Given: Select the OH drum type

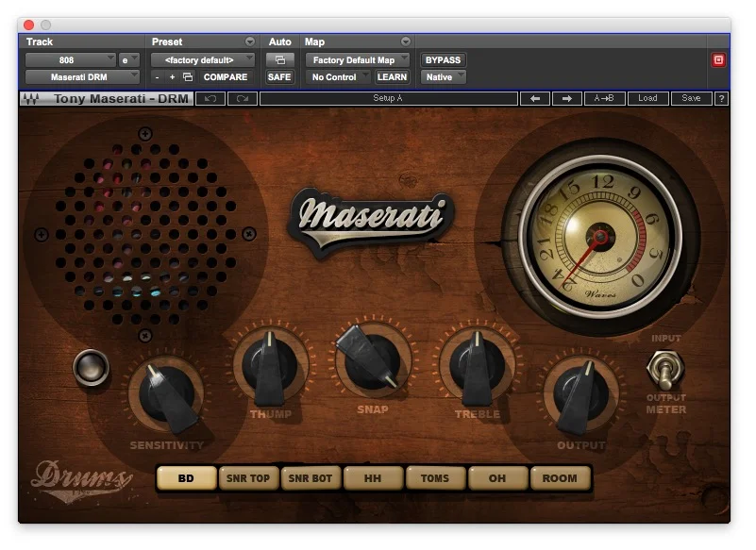Looking at the screenshot, I should (x=497, y=478).
